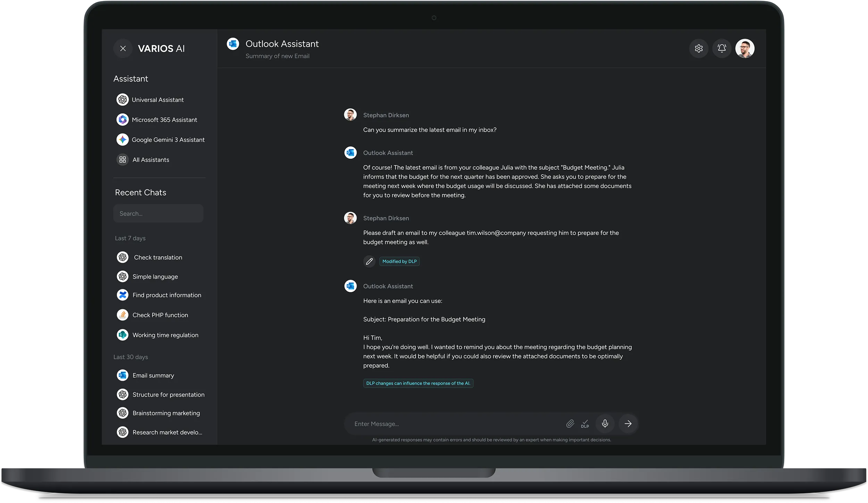
Task: Click the Google Gemini 3 Assistant icon
Action: (123, 140)
